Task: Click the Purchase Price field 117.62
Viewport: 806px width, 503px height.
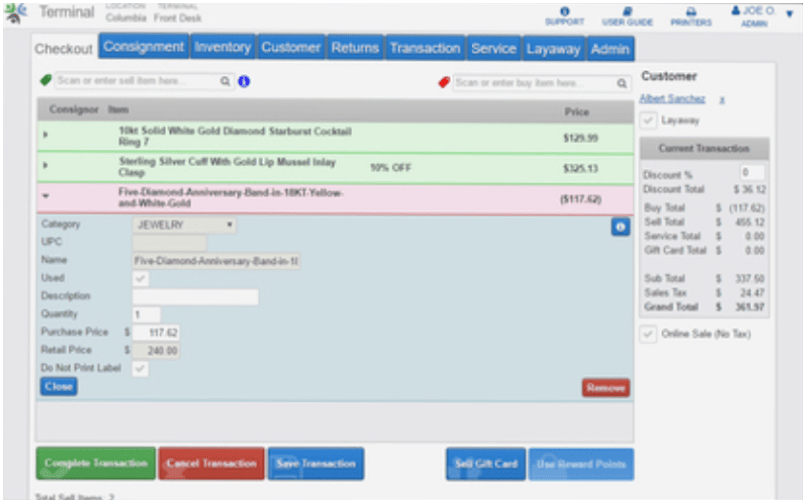Action: 156,332
